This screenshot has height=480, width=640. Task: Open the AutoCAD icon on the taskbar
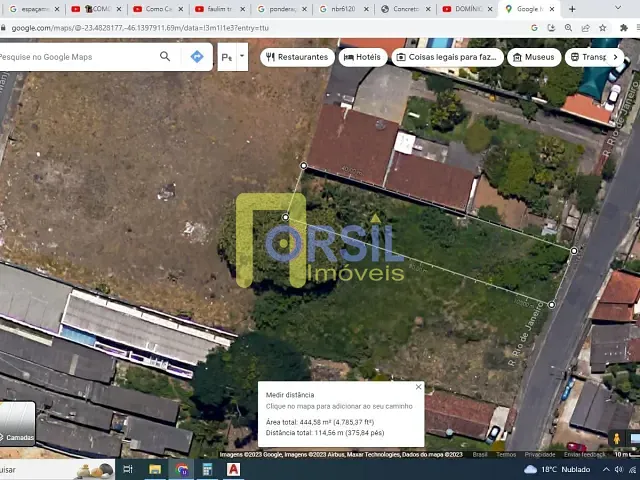(x=233, y=469)
